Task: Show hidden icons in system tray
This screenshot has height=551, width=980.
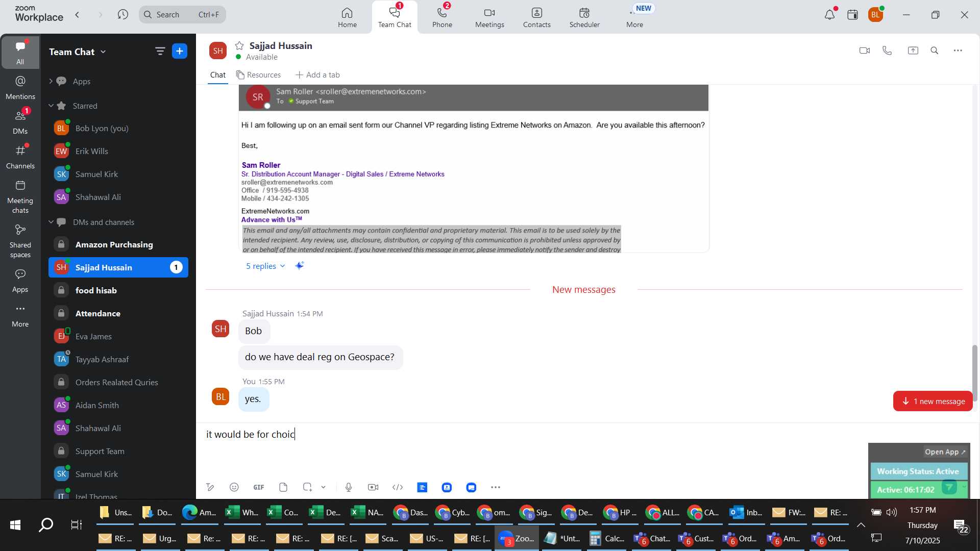Action: 861,524
